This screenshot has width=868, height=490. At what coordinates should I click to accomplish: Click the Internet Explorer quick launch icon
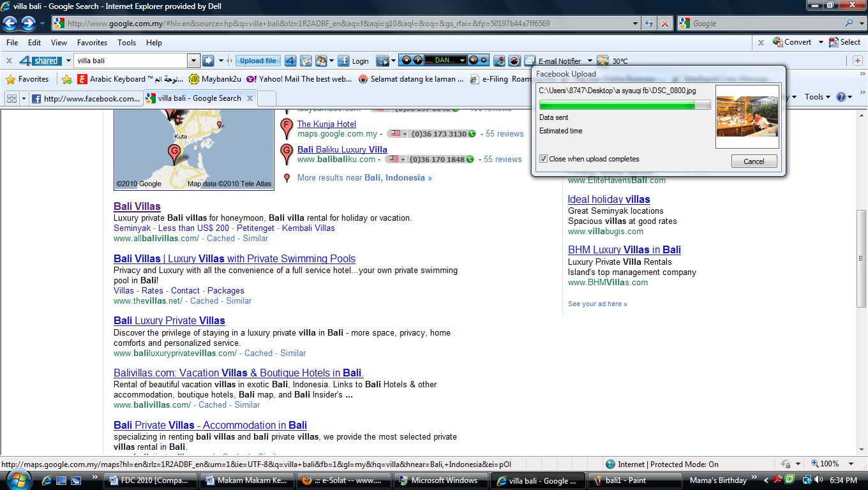(x=47, y=480)
